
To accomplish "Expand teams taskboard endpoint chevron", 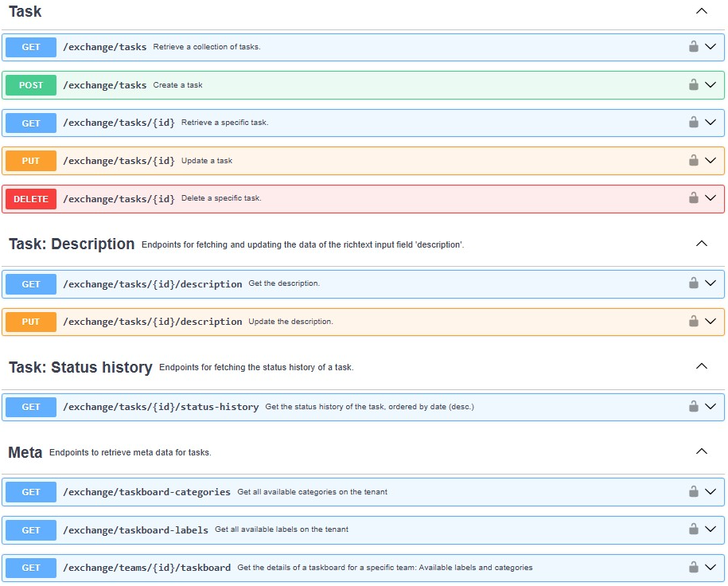I will pos(710,567).
